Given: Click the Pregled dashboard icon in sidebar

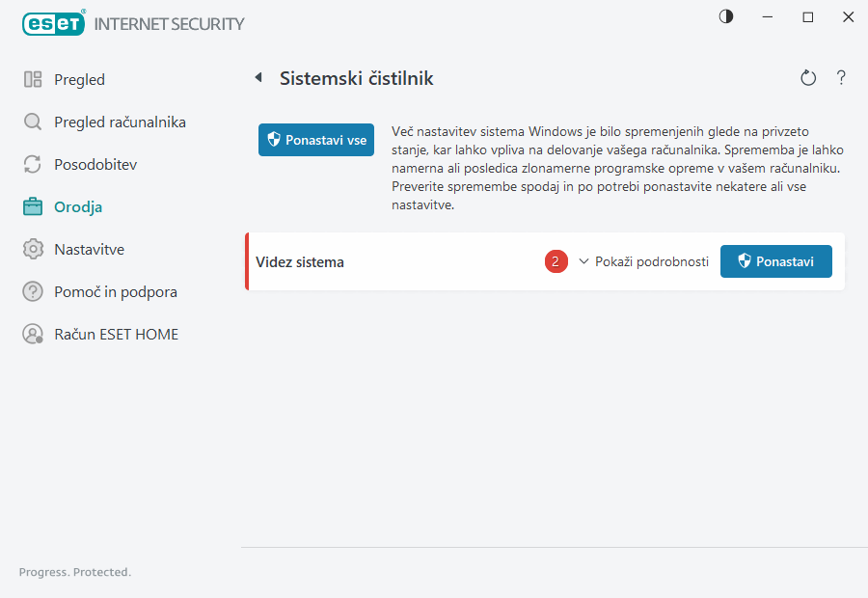Looking at the screenshot, I should tap(33, 80).
